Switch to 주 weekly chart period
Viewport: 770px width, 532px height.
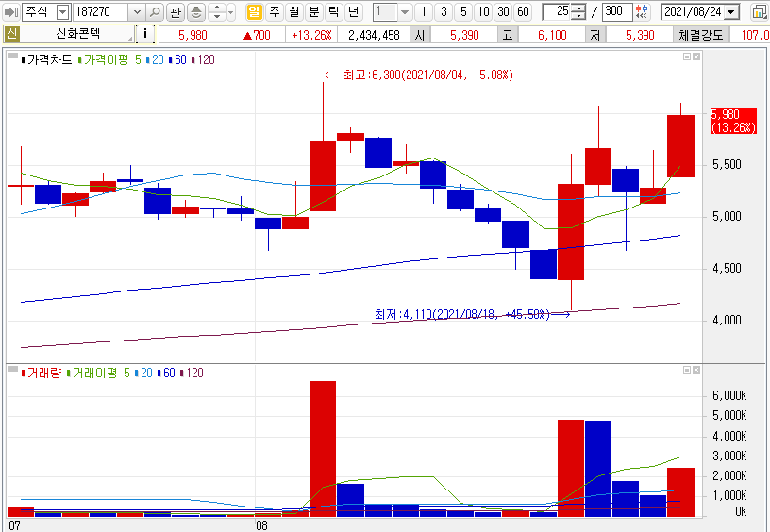tap(275, 11)
